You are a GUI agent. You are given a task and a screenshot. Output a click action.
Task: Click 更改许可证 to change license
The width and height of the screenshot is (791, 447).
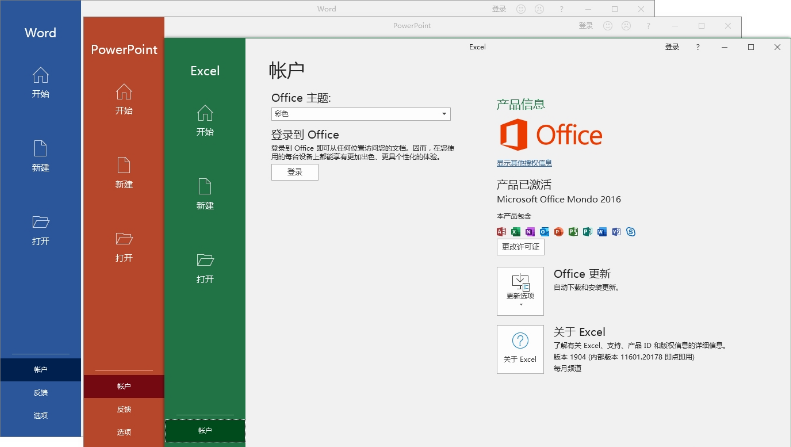pyautogui.click(x=521, y=247)
